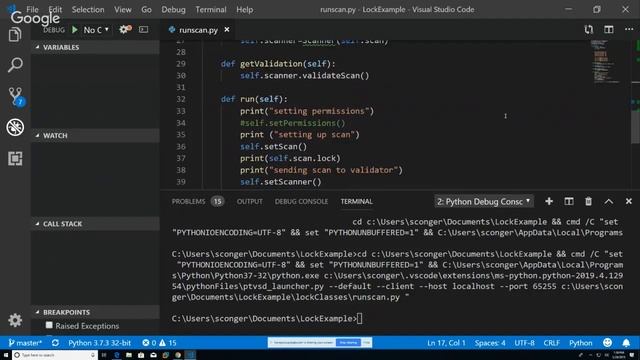
Task: Change encoding via UTF-8 indicator
Action: pyautogui.click(x=524, y=343)
